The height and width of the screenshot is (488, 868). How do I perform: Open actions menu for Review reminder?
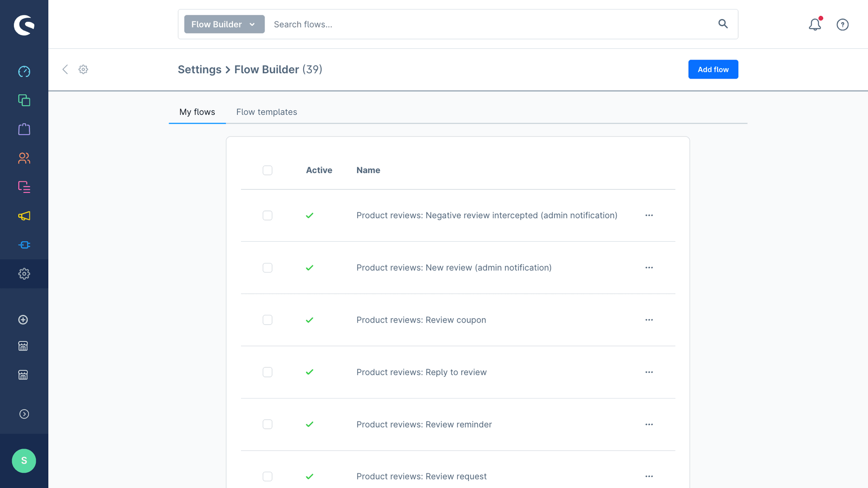click(649, 424)
